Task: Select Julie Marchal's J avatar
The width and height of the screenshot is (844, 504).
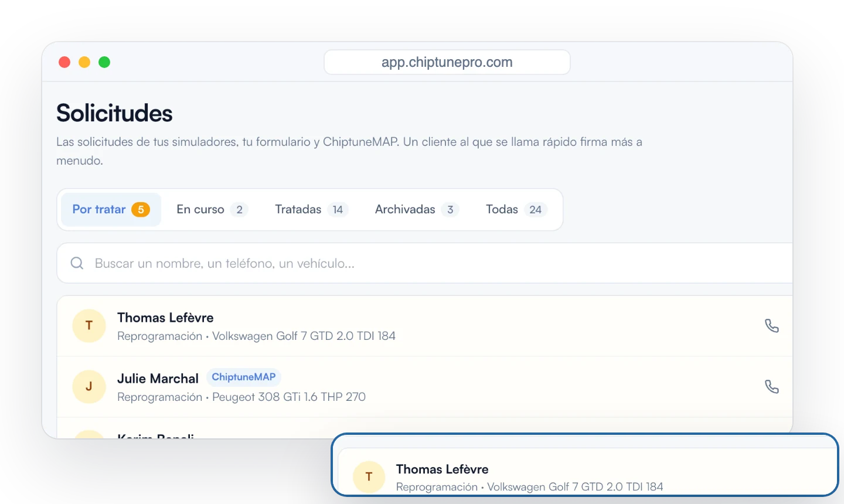Action: coord(89,387)
